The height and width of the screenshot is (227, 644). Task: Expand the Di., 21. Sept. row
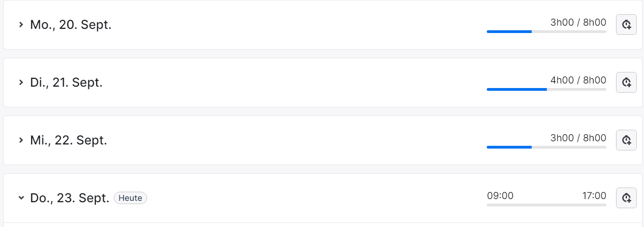[21, 83]
